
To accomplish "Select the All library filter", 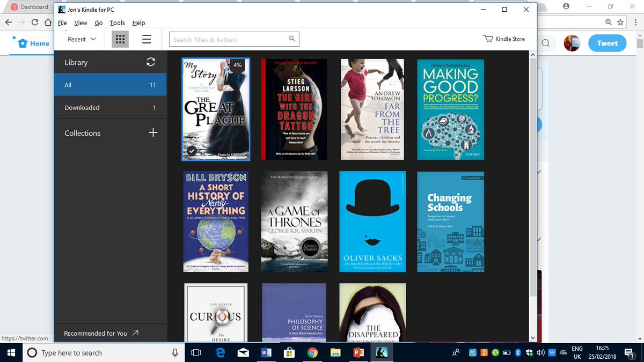I will tap(111, 85).
